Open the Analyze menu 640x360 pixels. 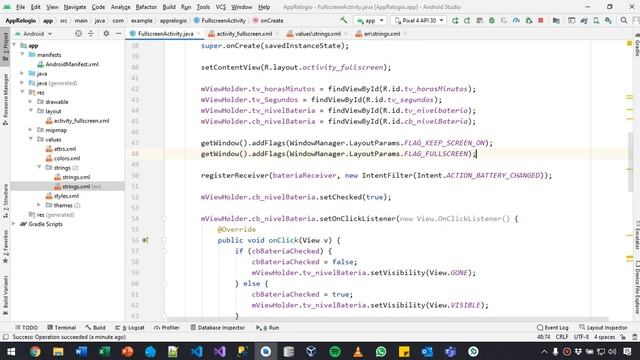tap(120, 7)
